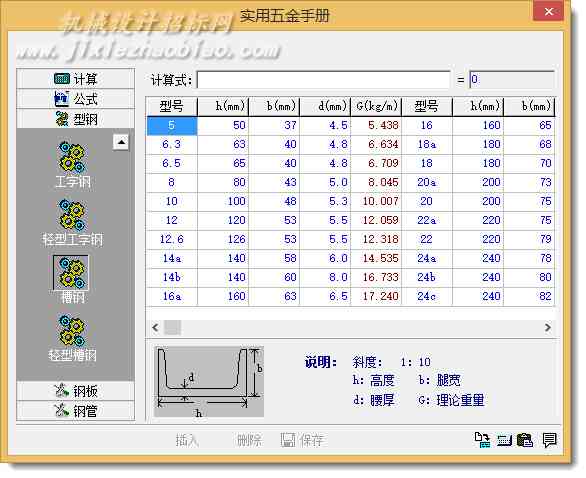Viewport: 586px width, 478px height.
Task: Click the 插入 insert button
Action: pyautogui.click(x=187, y=440)
